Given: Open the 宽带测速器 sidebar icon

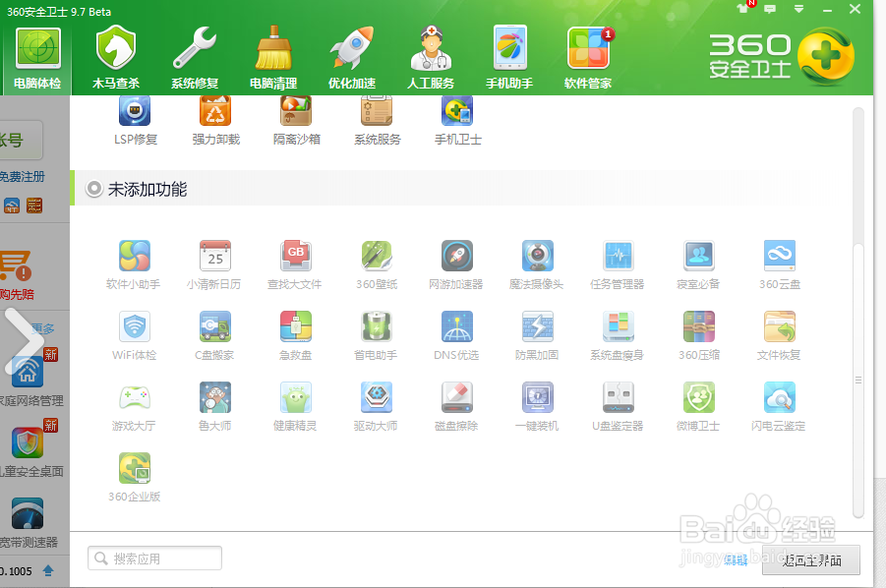Looking at the screenshot, I should click(x=28, y=513).
